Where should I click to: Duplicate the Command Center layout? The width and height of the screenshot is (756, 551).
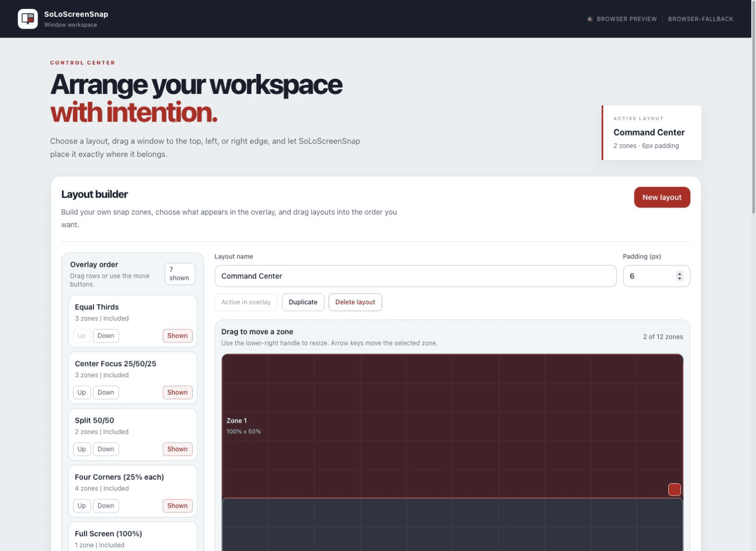click(303, 302)
